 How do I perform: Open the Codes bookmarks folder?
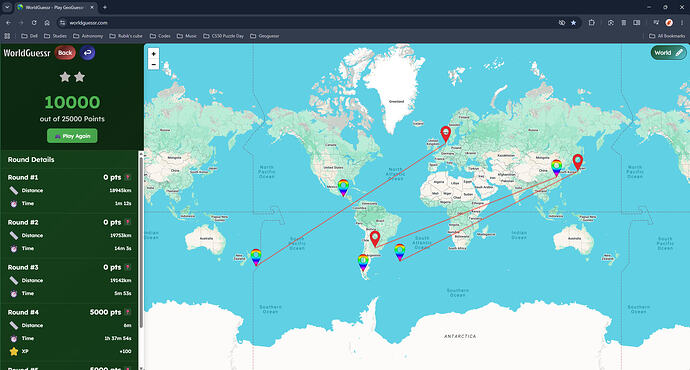(160, 36)
